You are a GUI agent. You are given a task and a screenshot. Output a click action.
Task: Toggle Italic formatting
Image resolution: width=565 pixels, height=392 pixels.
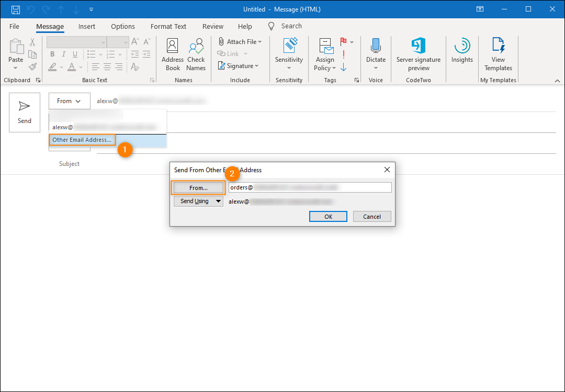tap(64, 54)
